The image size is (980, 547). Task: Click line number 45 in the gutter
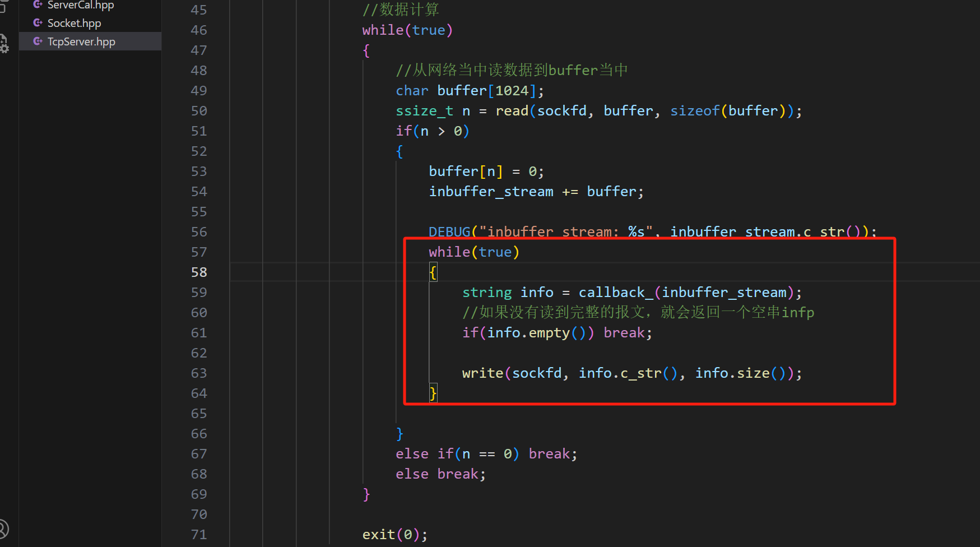click(199, 10)
